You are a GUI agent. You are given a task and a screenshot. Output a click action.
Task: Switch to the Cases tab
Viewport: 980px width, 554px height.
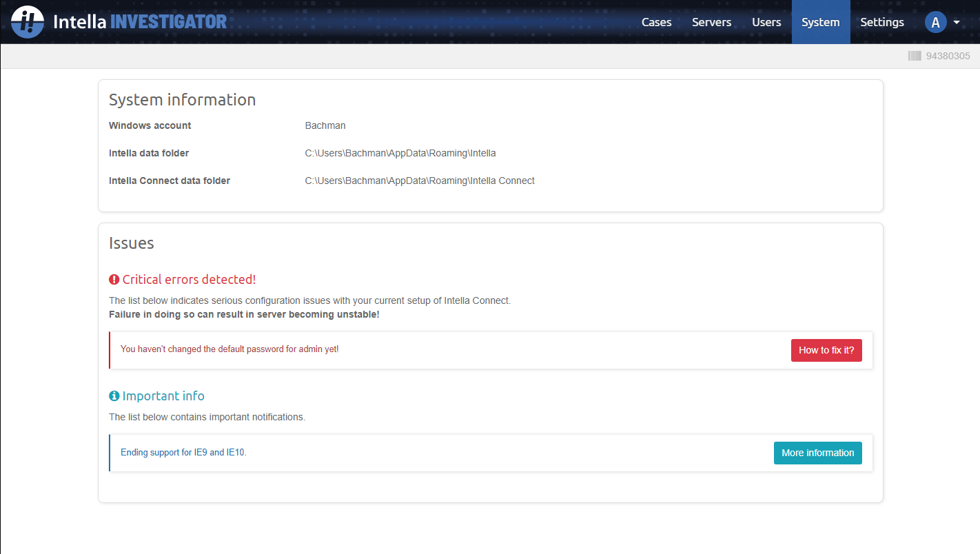[x=655, y=22]
